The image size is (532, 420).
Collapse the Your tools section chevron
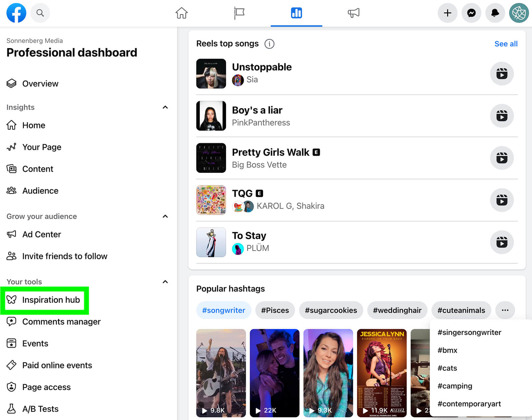(x=165, y=282)
